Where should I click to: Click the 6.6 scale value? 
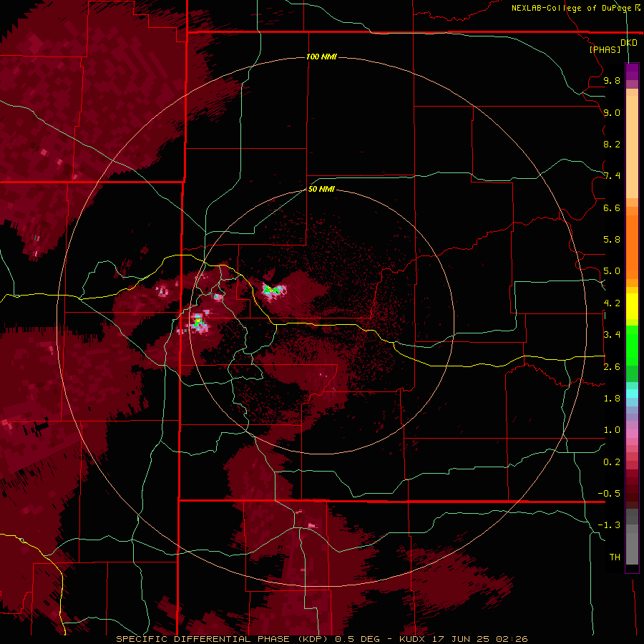[x=612, y=208]
